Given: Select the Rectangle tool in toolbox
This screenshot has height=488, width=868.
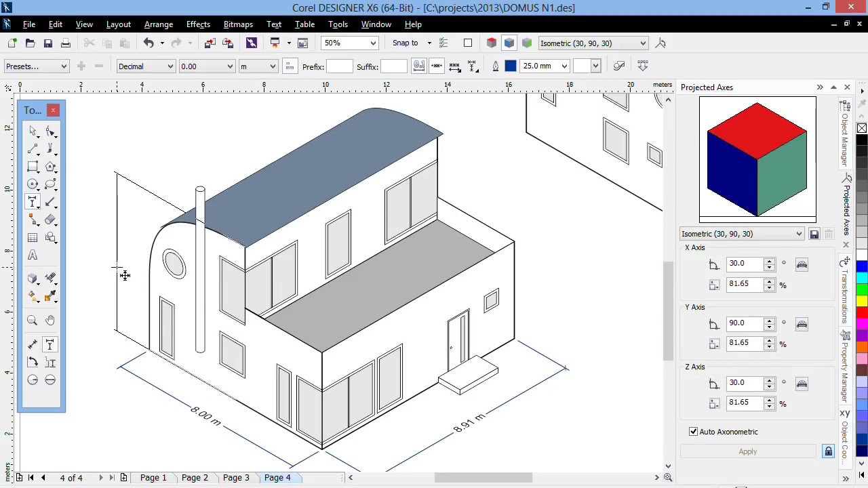Looking at the screenshot, I should coord(33,166).
